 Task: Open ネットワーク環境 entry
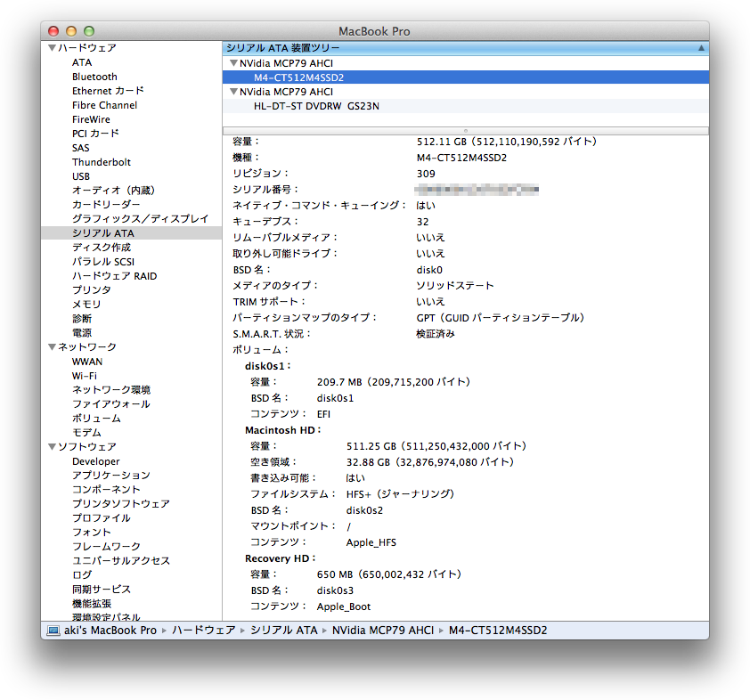(x=111, y=390)
